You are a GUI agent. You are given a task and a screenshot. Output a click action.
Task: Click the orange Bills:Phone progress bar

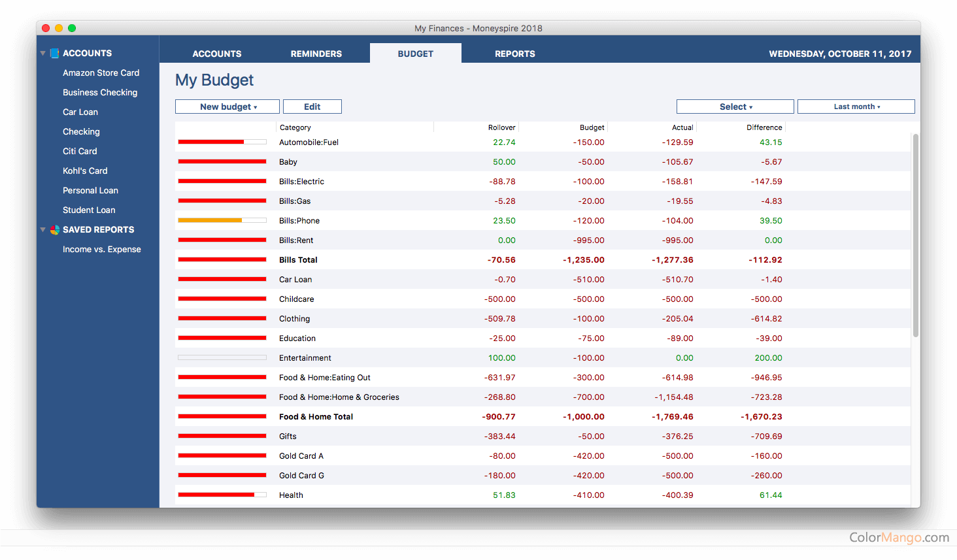click(222, 221)
